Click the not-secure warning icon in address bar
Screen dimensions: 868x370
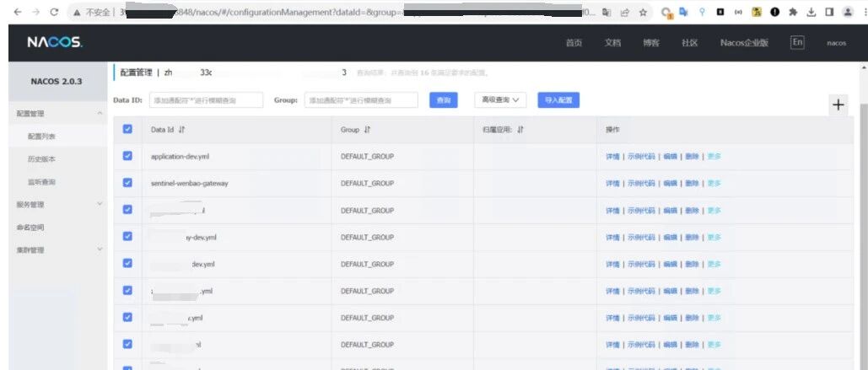pyautogui.click(x=78, y=12)
